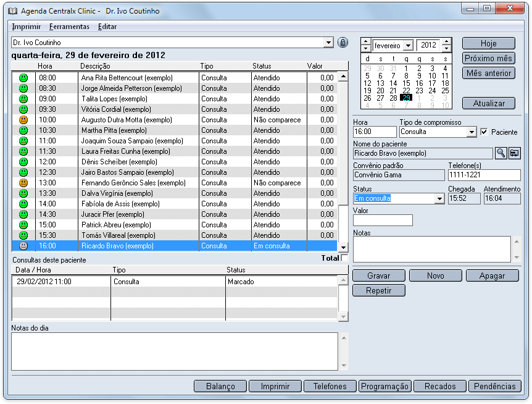
Task: Open the fevereiro month dropdown
Action: pyautogui.click(x=409, y=45)
